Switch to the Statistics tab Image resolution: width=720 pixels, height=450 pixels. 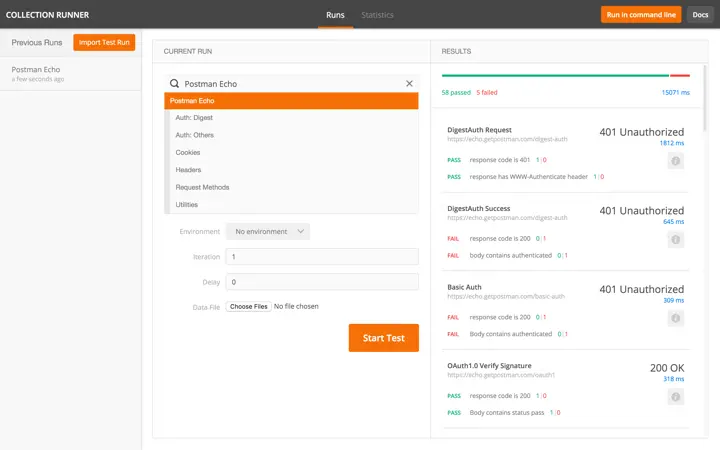click(x=377, y=15)
